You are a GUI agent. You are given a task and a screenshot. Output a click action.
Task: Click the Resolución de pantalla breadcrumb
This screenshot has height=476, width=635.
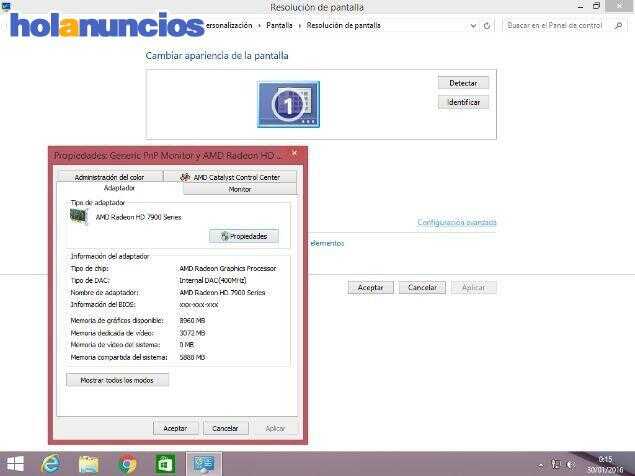click(x=343, y=26)
